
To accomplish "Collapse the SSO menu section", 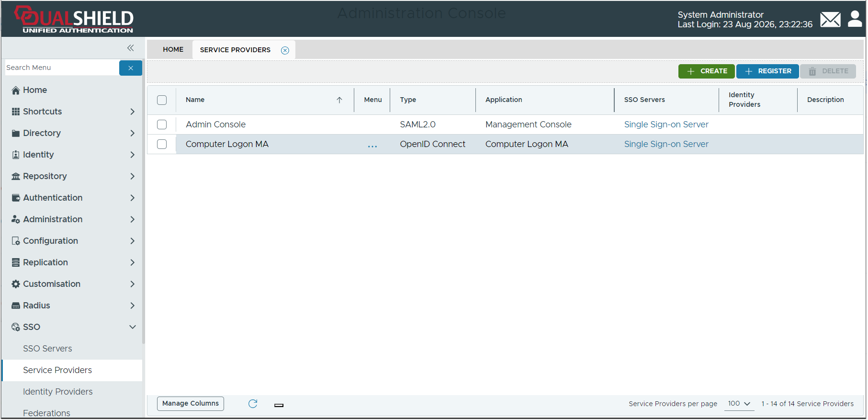I will pos(73,327).
